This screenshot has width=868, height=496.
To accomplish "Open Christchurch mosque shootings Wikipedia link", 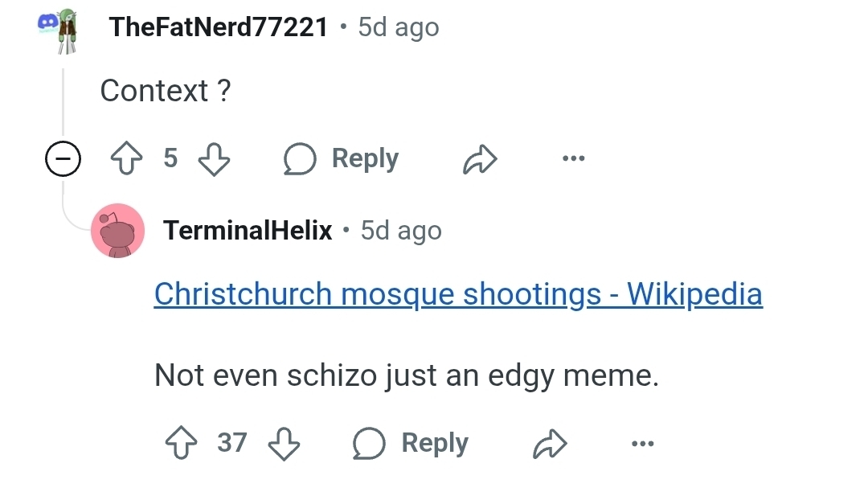I will (x=457, y=294).
